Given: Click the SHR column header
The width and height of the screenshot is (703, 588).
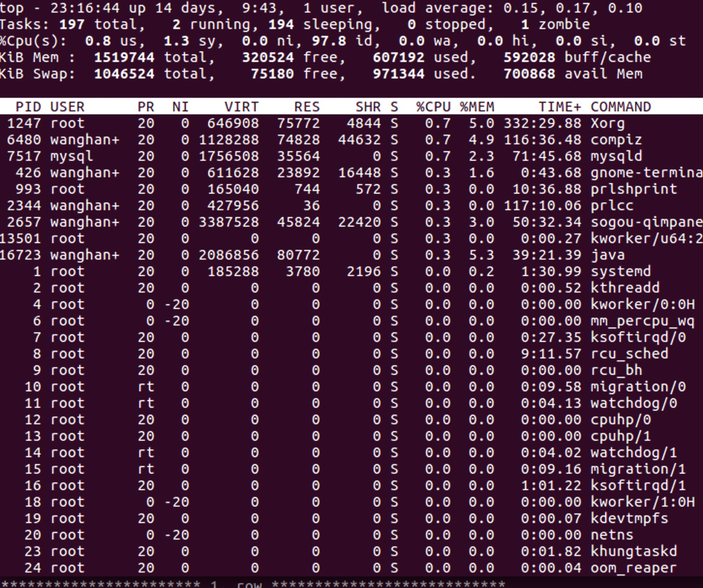Looking at the screenshot, I should pos(368,107).
